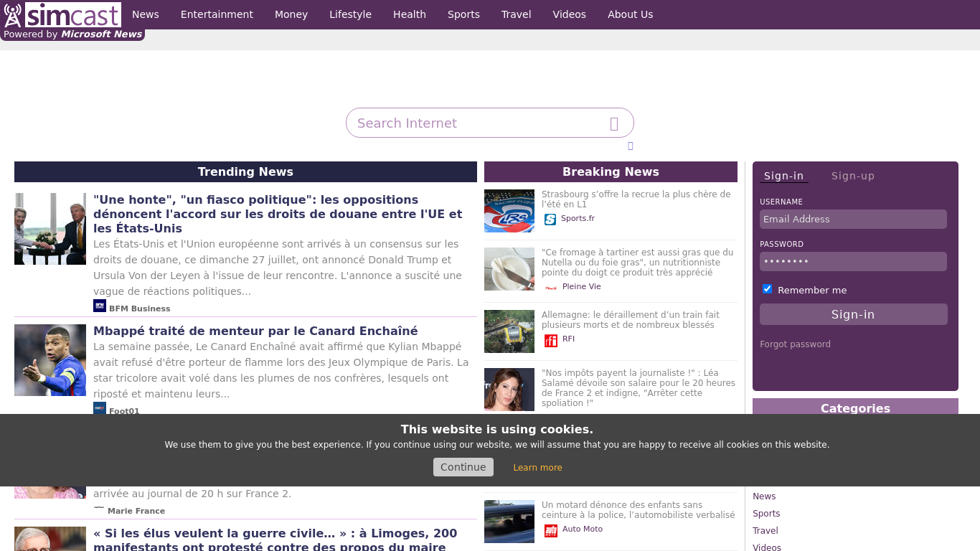Open the Health menu item
This screenshot has width=980, height=551.
[410, 14]
